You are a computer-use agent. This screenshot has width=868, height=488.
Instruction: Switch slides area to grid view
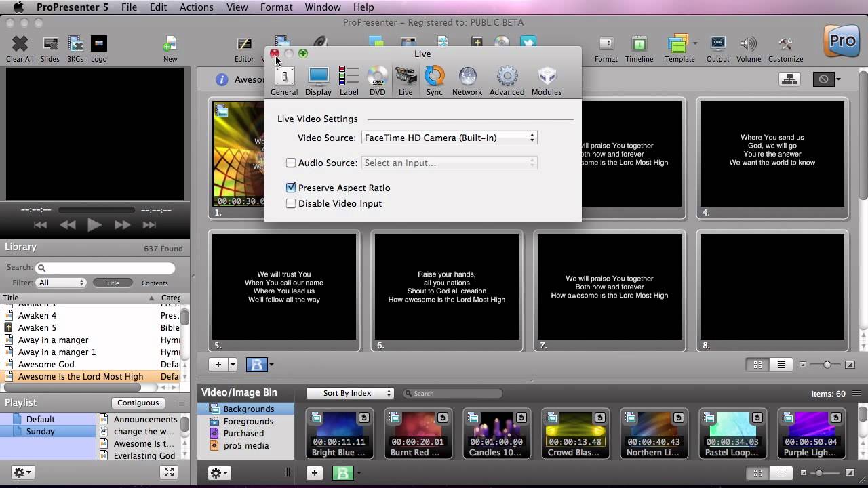[757, 365]
